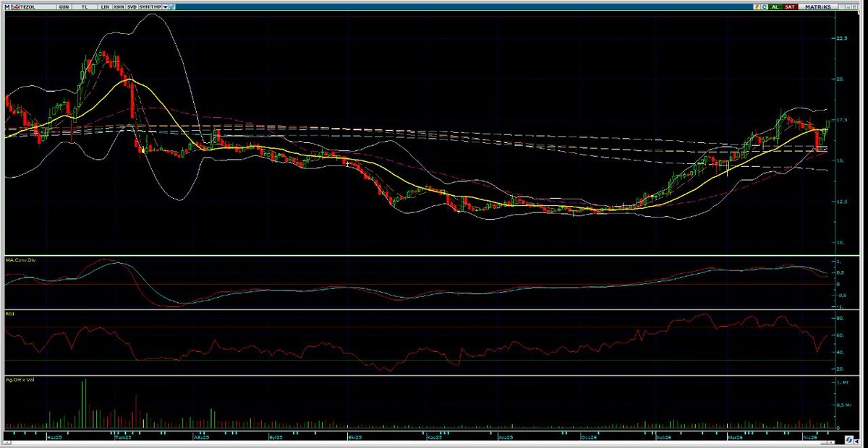This screenshot has height=448, width=868.
Task: Share chart via Twitter bird icon
Action: 172,7
